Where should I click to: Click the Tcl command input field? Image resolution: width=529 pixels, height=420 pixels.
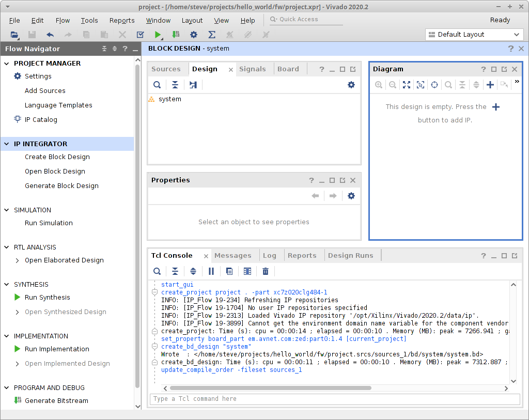(x=334, y=399)
